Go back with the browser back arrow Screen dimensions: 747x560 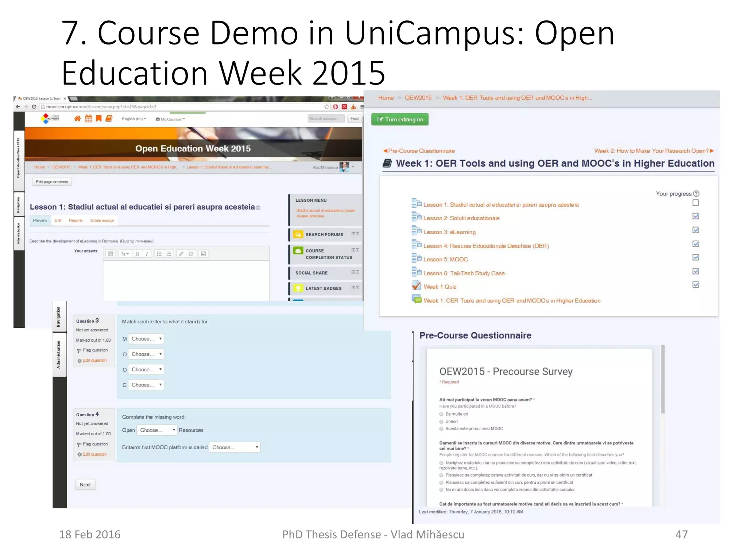(x=18, y=107)
